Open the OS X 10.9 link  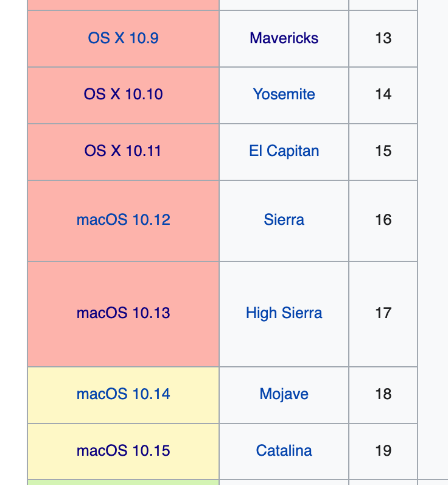pyautogui.click(x=123, y=38)
